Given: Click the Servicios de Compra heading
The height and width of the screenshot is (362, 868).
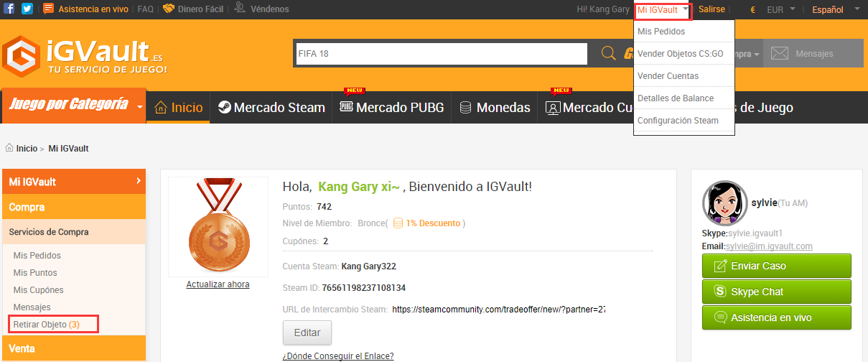Looking at the screenshot, I should tap(49, 232).
